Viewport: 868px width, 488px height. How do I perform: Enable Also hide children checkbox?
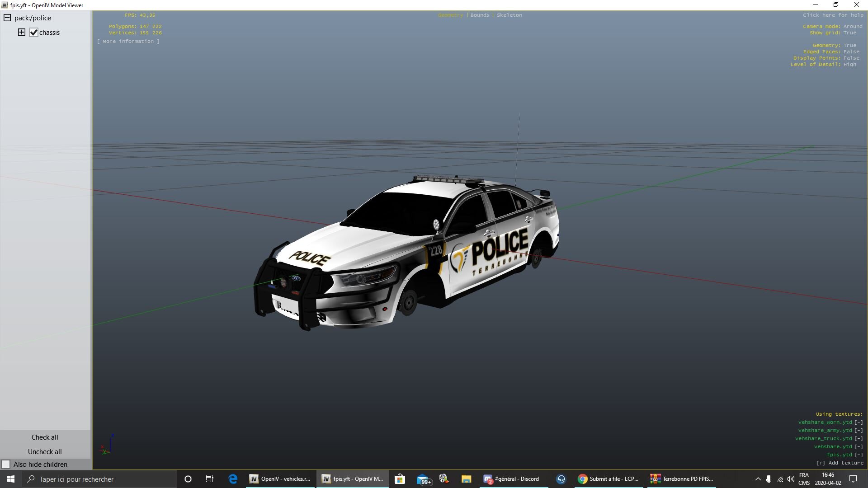coord(6,464)
